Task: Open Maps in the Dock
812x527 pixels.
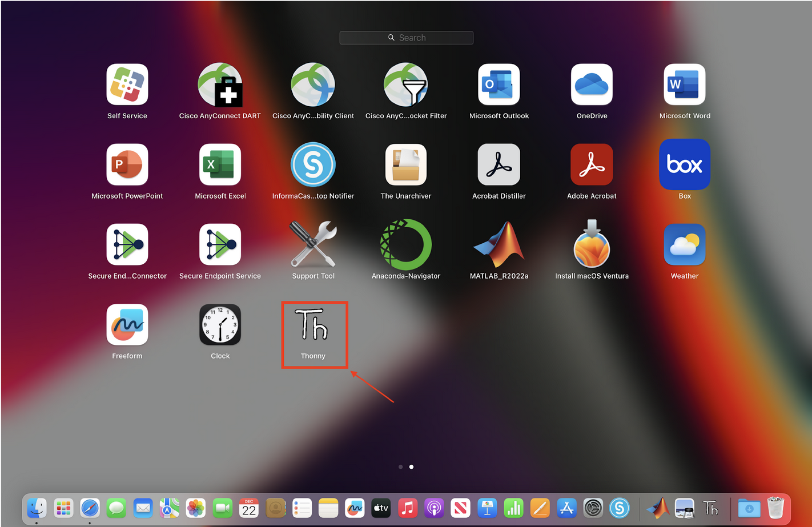Action: [169, 508]
